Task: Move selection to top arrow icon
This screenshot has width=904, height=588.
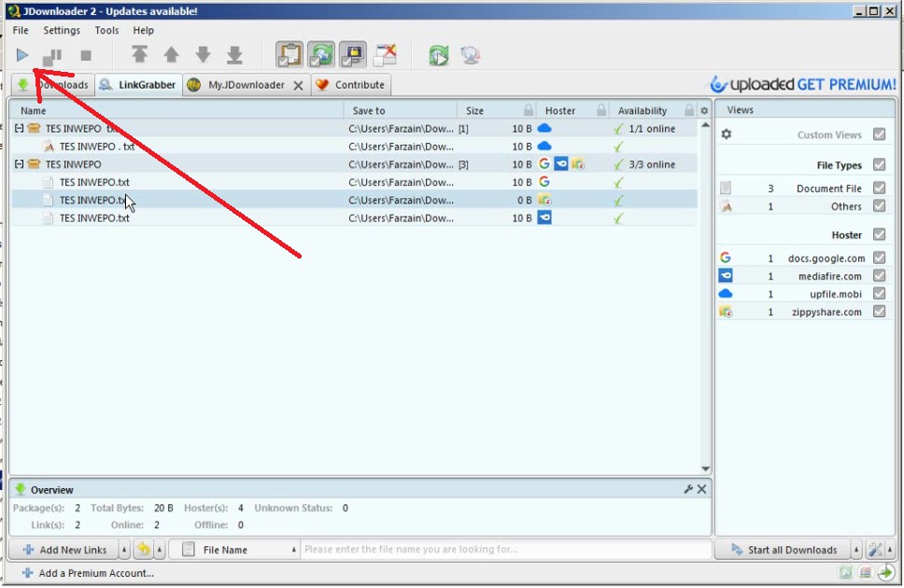Action: point(139,55)
